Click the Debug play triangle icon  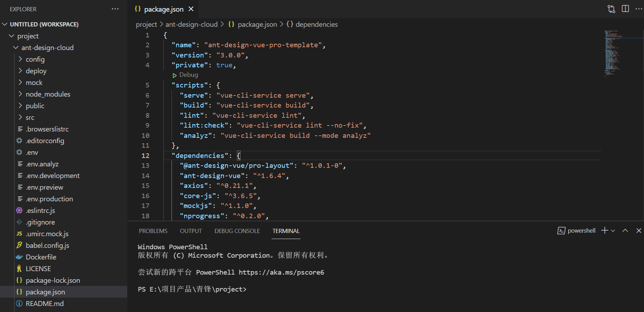point(175,75)
